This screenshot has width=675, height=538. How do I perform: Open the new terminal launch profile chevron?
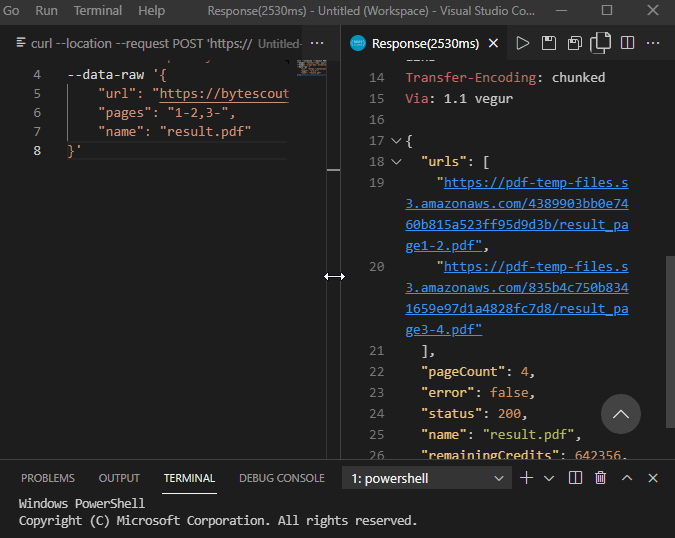coord(549,478)
